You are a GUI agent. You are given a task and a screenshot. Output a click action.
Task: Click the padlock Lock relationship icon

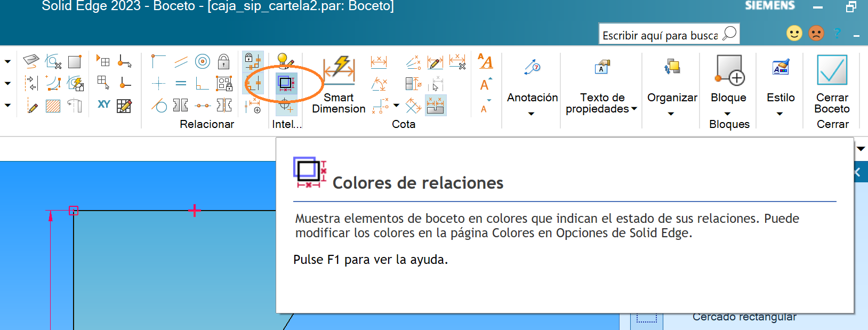[224, 62]
